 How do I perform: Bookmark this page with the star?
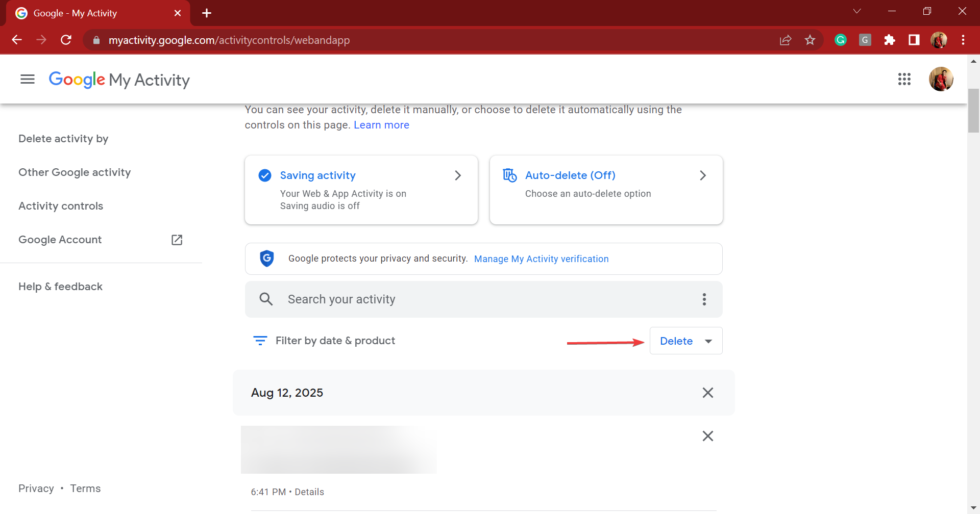(x=810, y=40)
